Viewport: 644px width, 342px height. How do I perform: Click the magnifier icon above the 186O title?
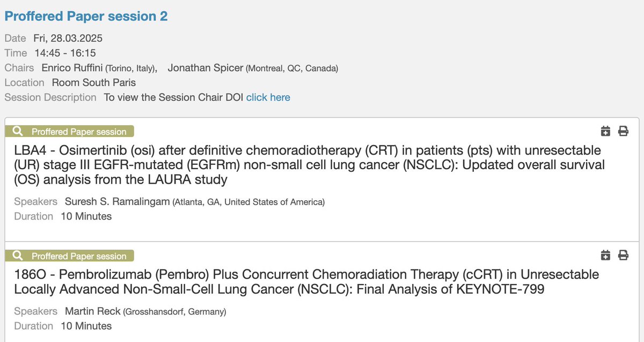click(x=18, y=256)
